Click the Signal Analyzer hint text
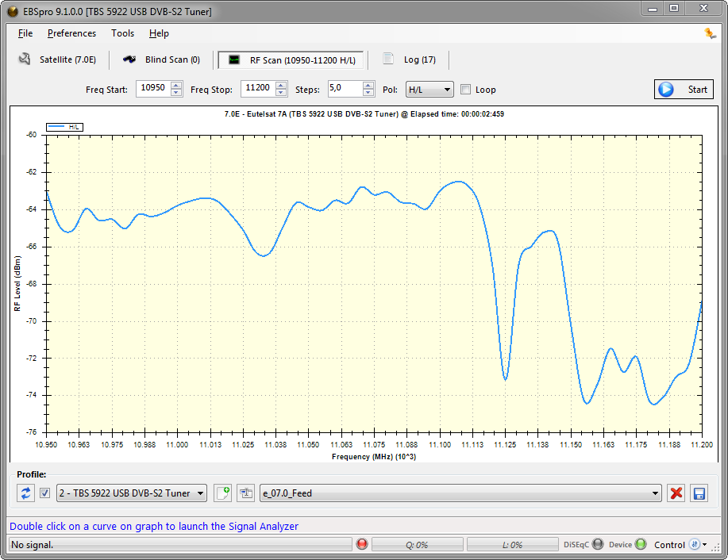The width and height of the screenshot is (728, 560). coord(154,526)
